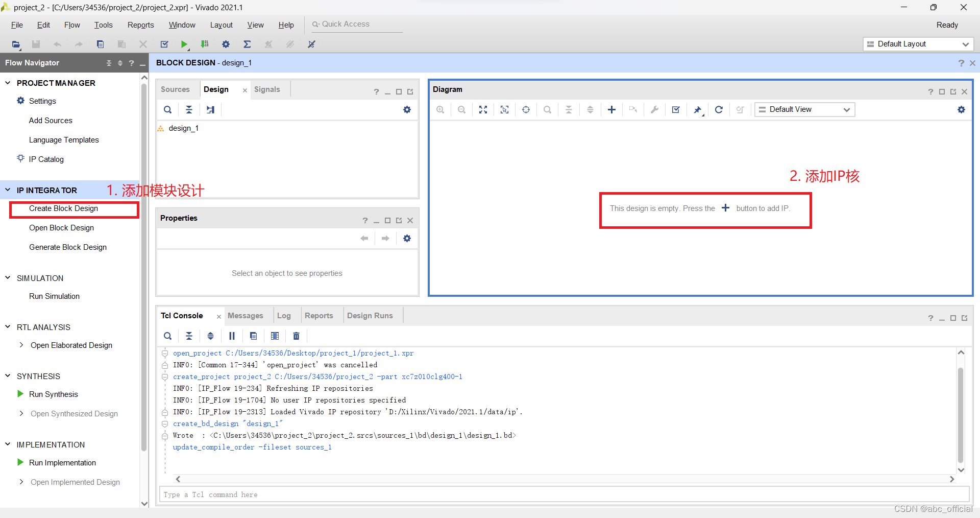This screenshot has width=980, height=518.
Task: Switch to the Design Runs tab
Action: 370,316
